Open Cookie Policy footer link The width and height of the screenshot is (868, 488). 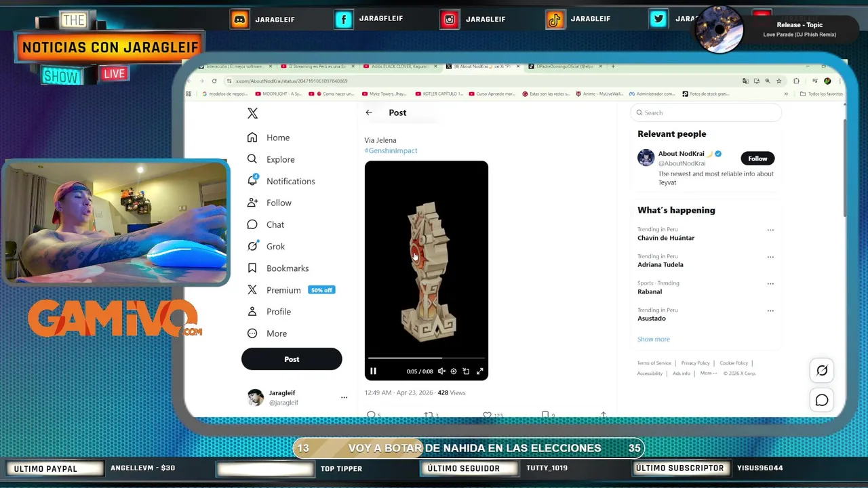(x=734, y=363)
